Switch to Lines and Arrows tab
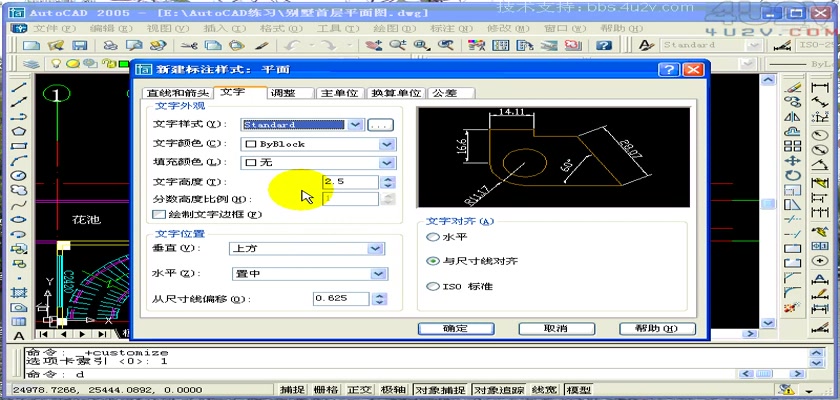Viewport: 840px width, 400px height. (178, 93)
